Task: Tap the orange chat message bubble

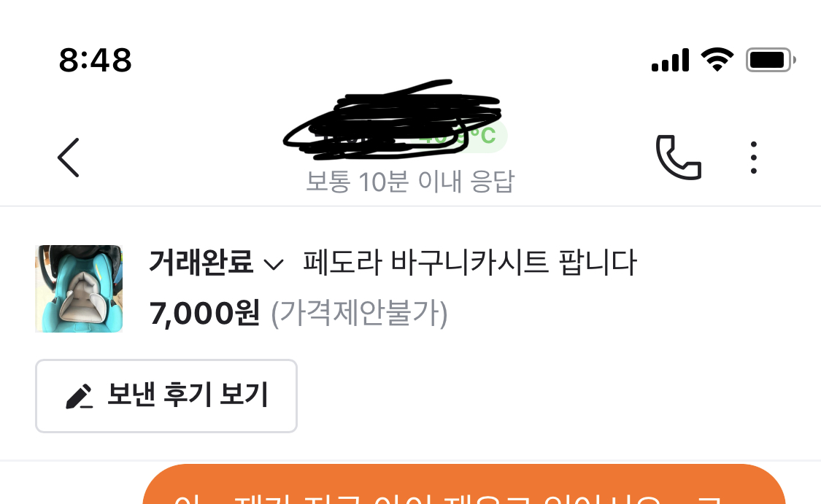Action: [x=464, y=484]
